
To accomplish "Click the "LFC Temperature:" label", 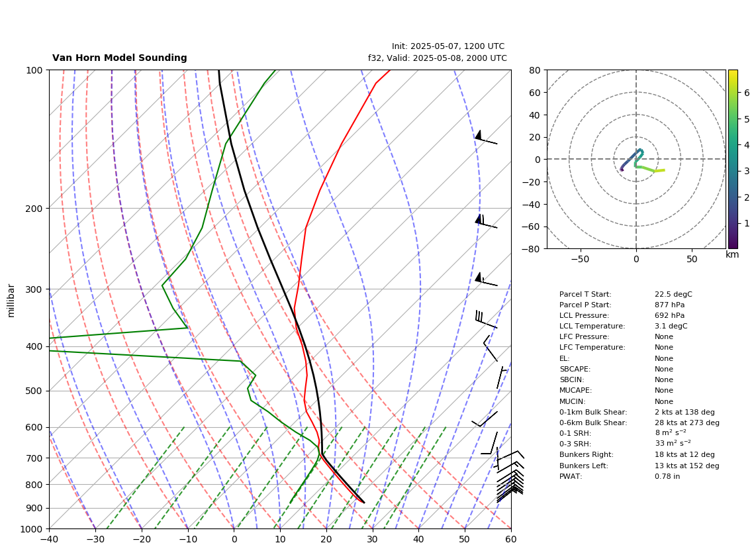I will 592,348.
